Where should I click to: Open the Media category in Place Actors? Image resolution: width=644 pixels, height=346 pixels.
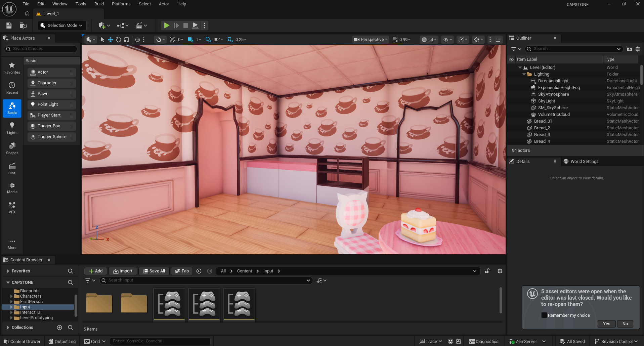point(12,188)
